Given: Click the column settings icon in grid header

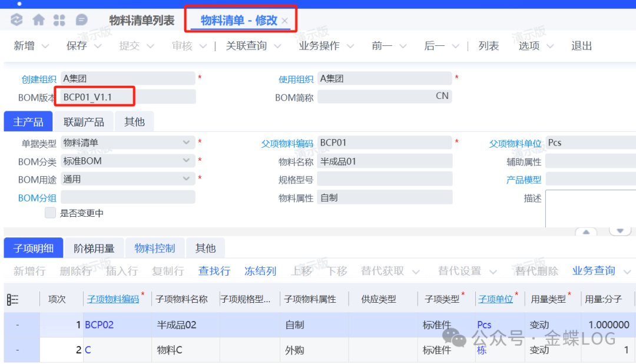Looking at the screenshot, I should click(x=12, y=299).
